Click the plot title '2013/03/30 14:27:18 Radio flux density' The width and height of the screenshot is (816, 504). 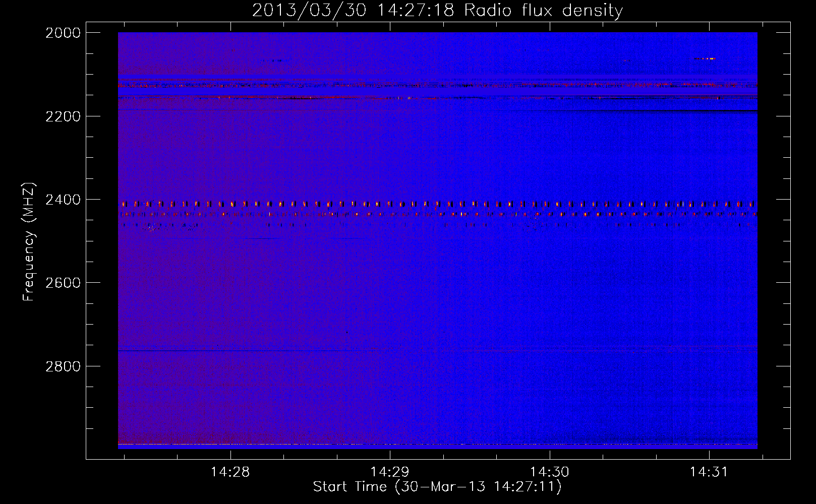(x=437, y=11)
